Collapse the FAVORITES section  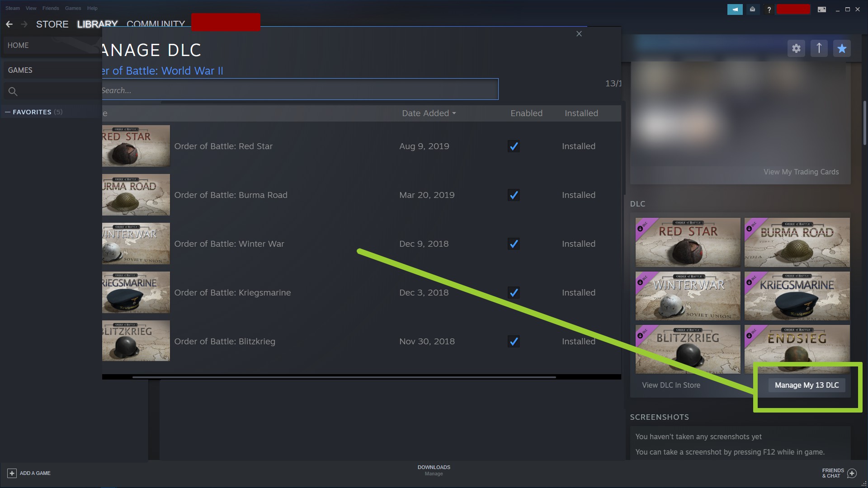[x=7, y=112]
